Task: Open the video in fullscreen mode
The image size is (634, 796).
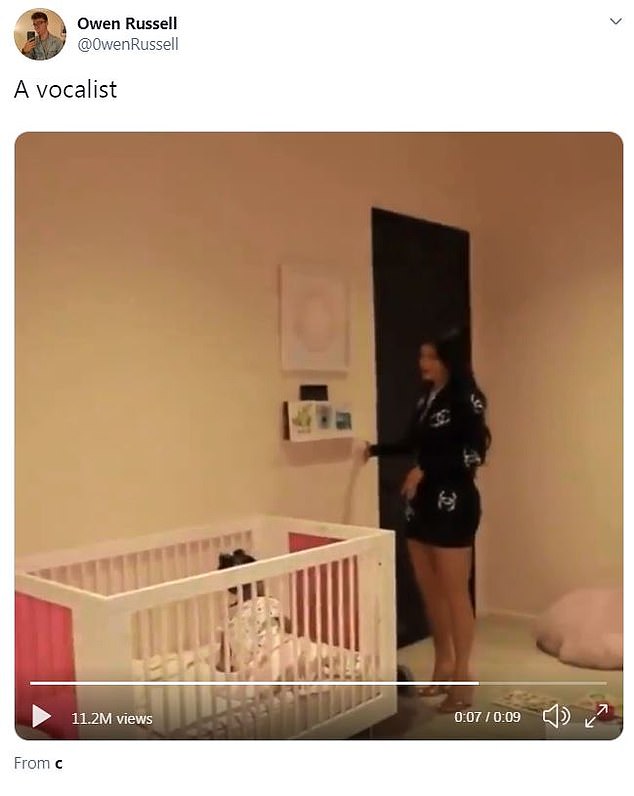Action: click(x=596, y=716)
